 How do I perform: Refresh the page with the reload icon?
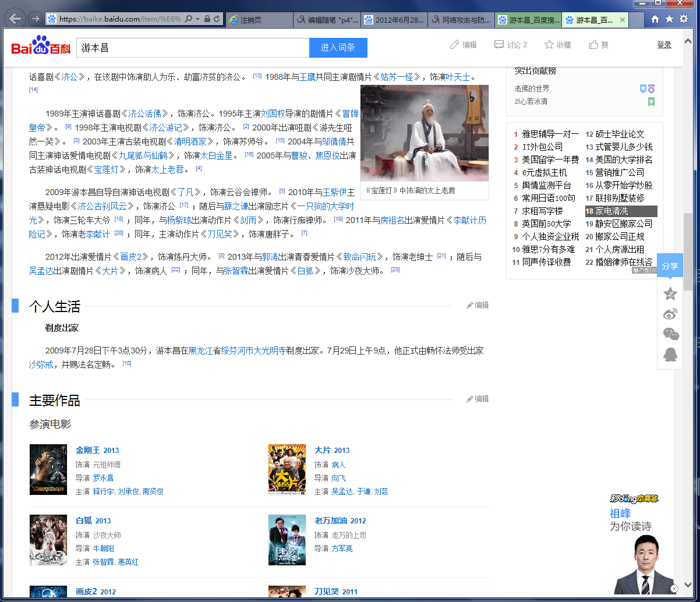click(217, 19)
